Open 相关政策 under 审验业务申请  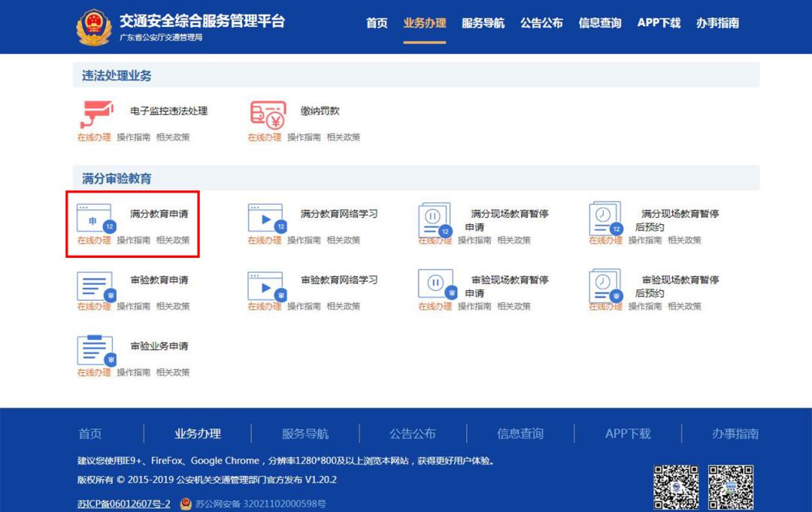click(173, 372)
